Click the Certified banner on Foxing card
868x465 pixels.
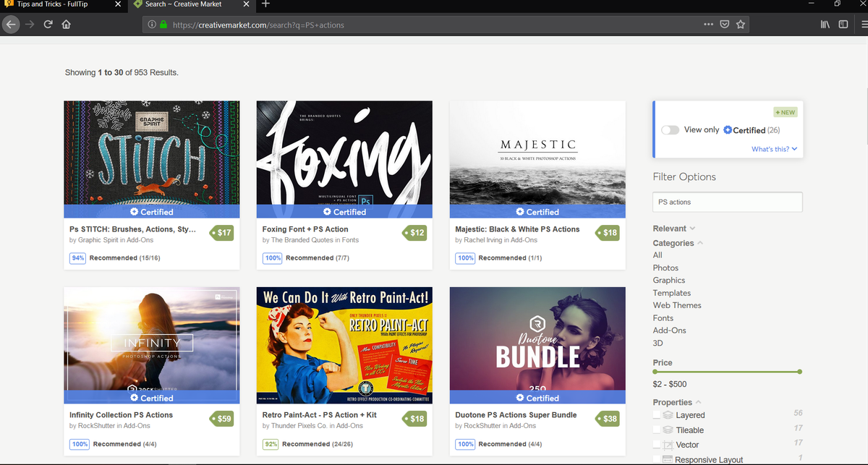coord(344,212)
